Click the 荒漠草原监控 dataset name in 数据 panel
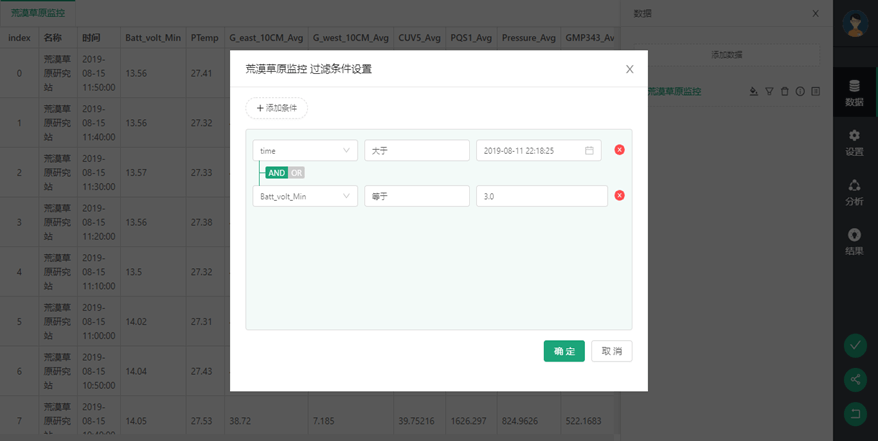The width and height of the screenshot is (878, 441). point(674,91)
